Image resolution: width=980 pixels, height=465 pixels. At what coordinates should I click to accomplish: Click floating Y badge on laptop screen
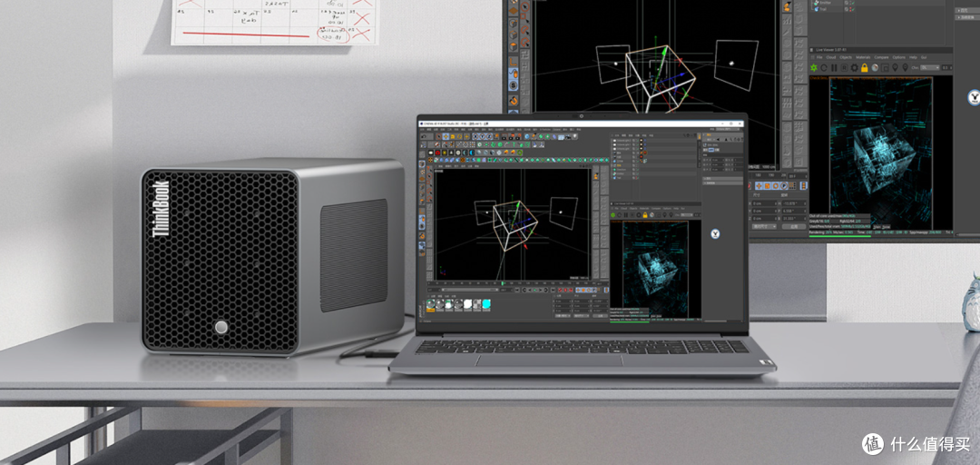(716, 233)
